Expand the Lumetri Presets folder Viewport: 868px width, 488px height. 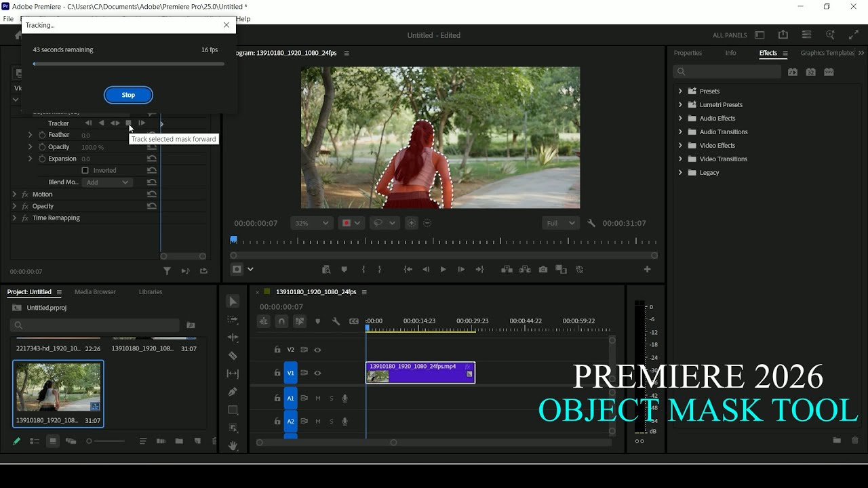tap(680, 104)
